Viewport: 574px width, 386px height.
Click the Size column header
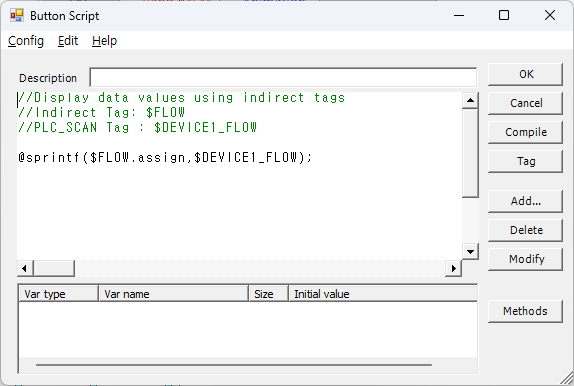coord(269,294)
